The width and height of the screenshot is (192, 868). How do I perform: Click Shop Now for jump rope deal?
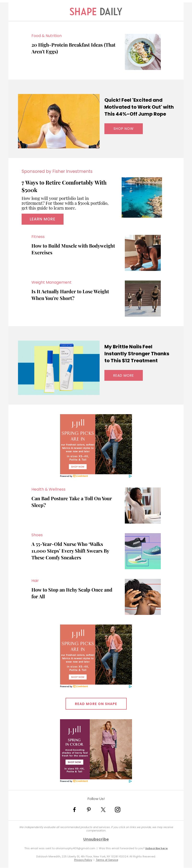(x=123, y=129)
